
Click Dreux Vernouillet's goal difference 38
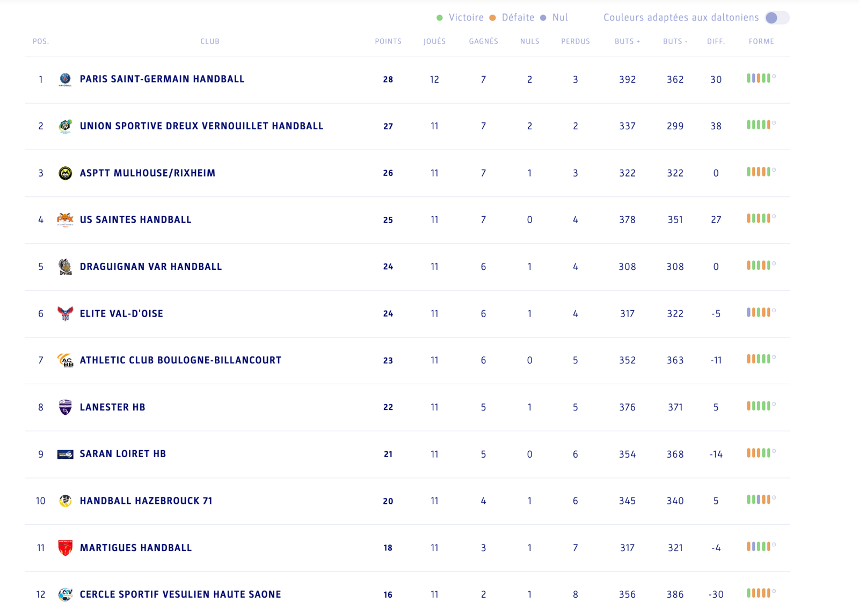click(716, 126)
